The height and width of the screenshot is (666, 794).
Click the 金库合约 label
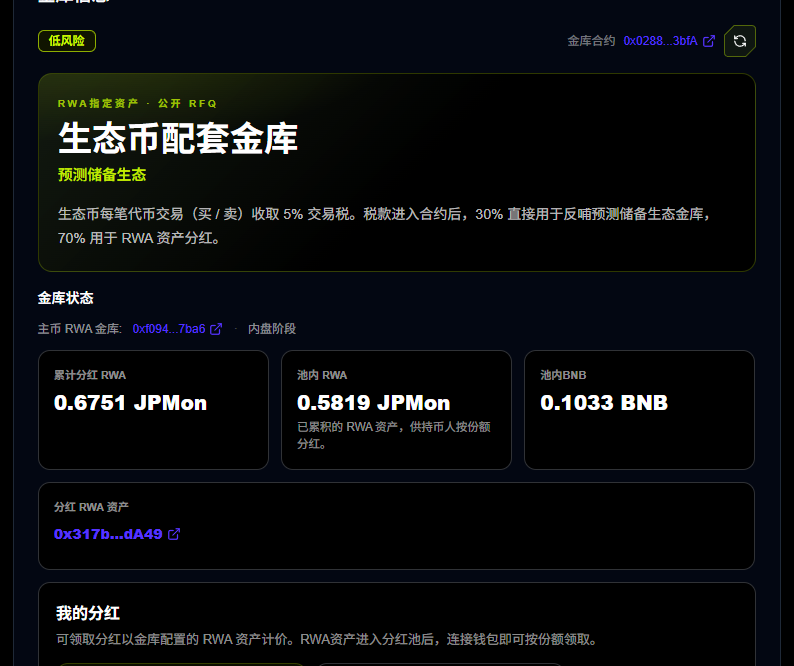coord(591,41)
